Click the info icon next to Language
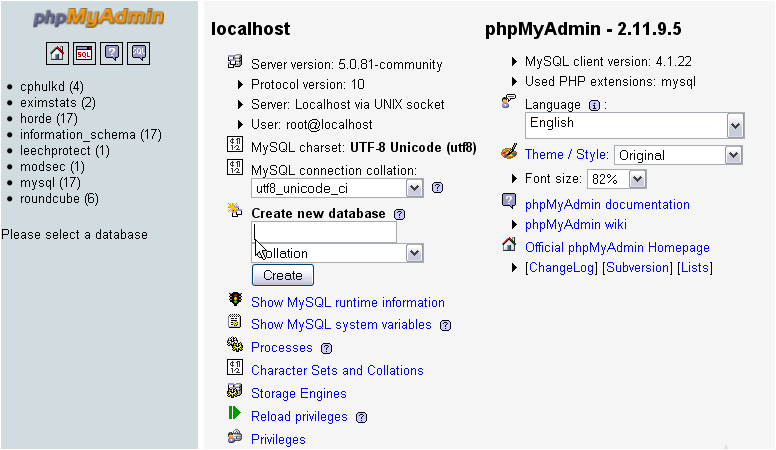This screenshot has height=450, width=776. coord(594,105)
